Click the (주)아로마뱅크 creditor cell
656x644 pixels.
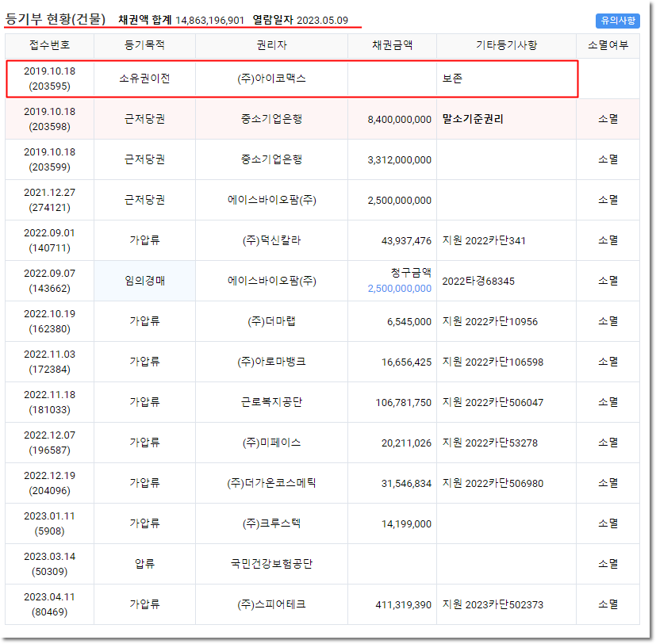coord(271,362)
